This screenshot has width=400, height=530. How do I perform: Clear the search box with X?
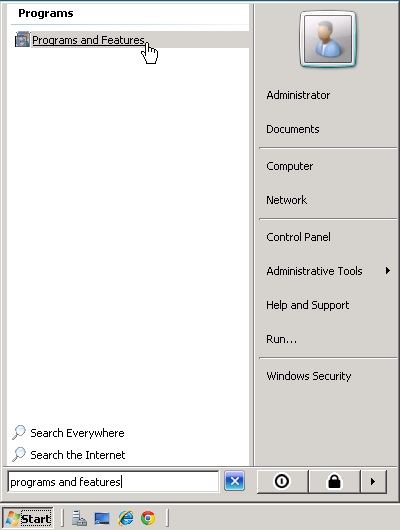tap(234, 481)
